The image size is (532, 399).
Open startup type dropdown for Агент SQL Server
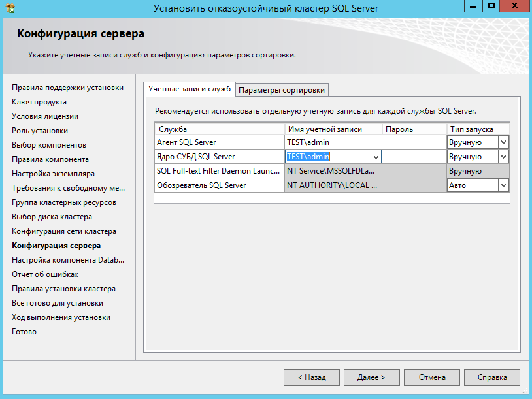(x=503, y=142)
